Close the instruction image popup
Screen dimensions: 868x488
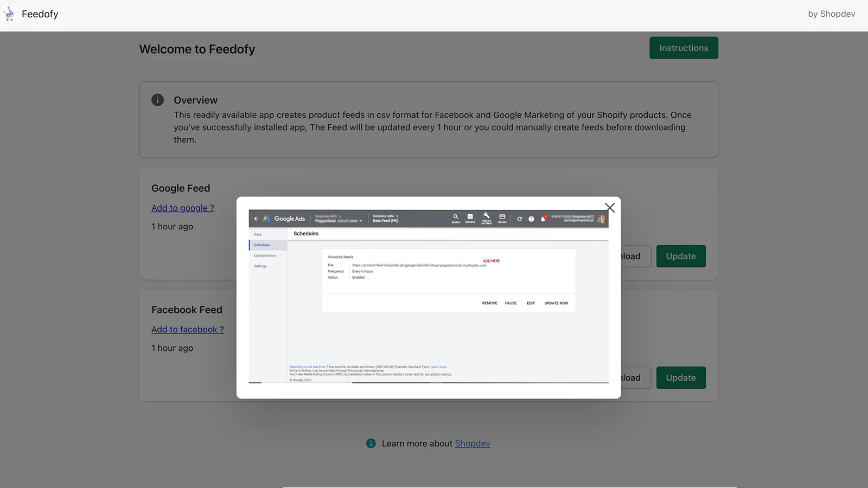pos(610,208)
